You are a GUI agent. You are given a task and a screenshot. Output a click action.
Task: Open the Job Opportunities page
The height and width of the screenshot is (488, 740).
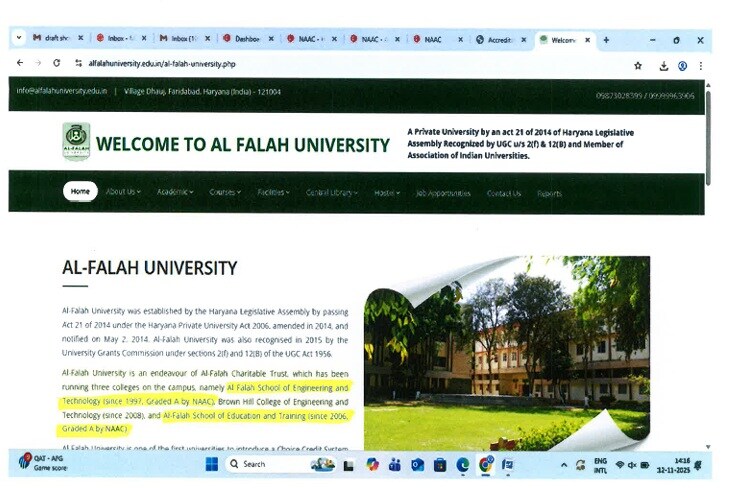coord(443,193)
